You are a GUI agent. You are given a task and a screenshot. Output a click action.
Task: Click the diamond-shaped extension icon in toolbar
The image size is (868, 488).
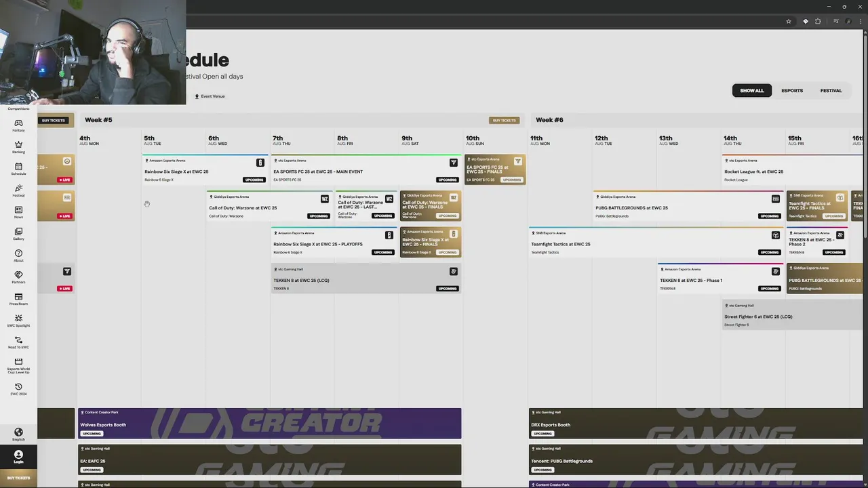806,21
